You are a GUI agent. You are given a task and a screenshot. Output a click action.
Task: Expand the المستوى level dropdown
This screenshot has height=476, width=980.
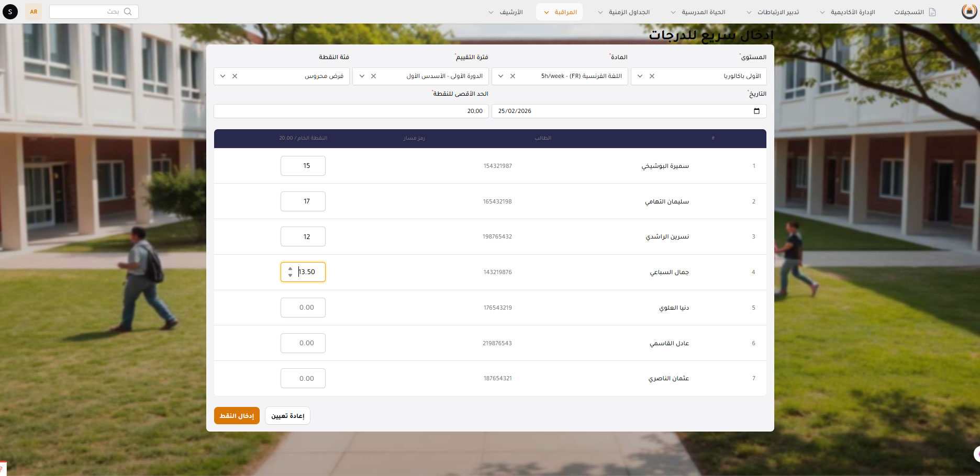point(640,76)
